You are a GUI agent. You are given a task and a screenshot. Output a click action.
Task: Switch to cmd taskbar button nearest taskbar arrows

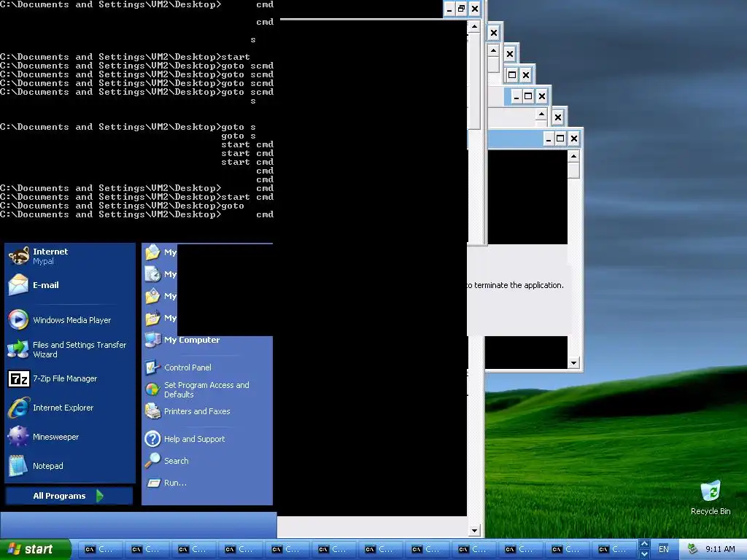(x=612, y=550)
